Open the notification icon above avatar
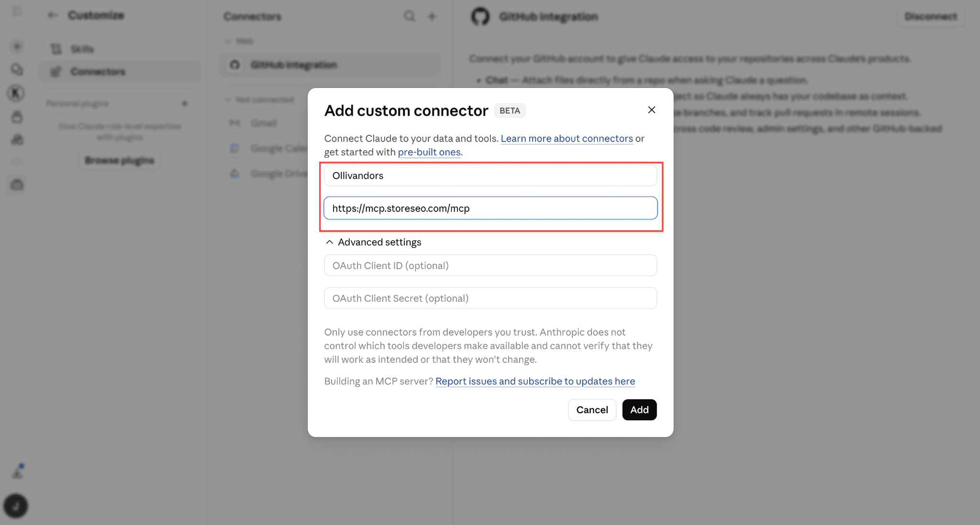This screenshot has width=980, height=525. click(x=18, y=472)
